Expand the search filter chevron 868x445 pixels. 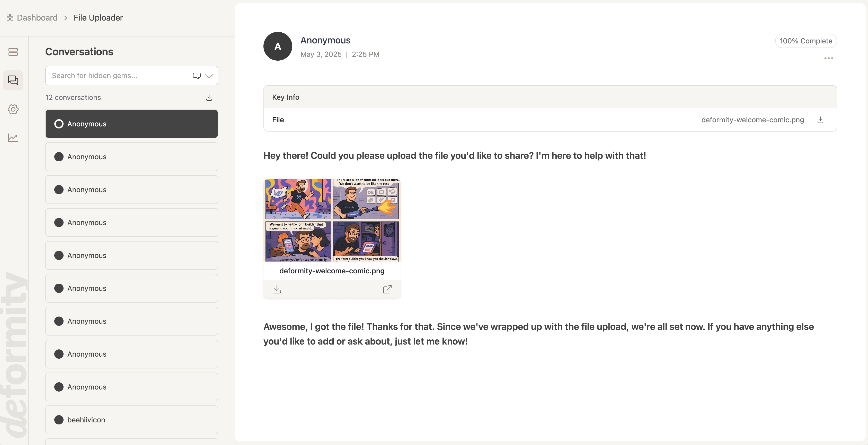(209, 75)
